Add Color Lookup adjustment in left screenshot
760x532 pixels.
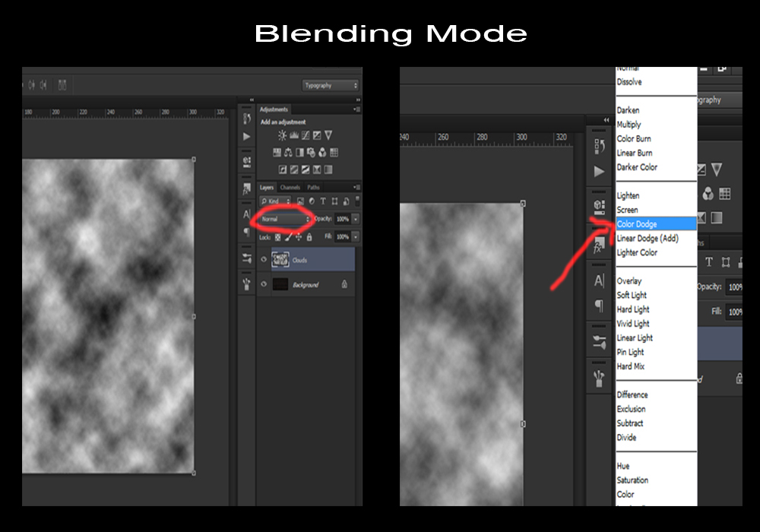coord(334,153)
